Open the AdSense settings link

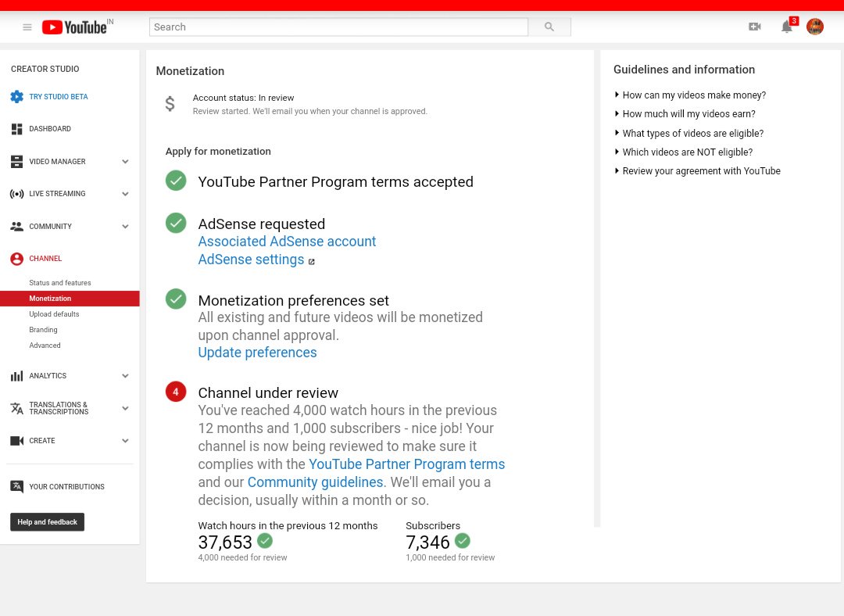click(x=252, y=260)
